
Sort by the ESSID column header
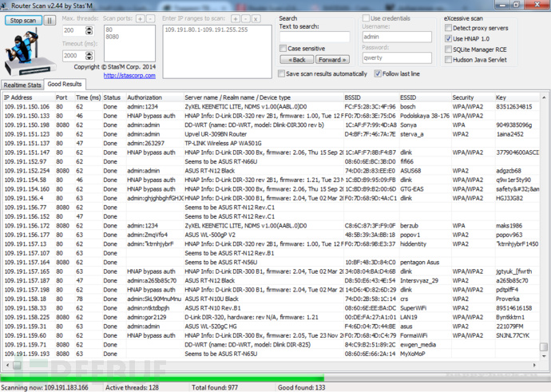[425, 97]
